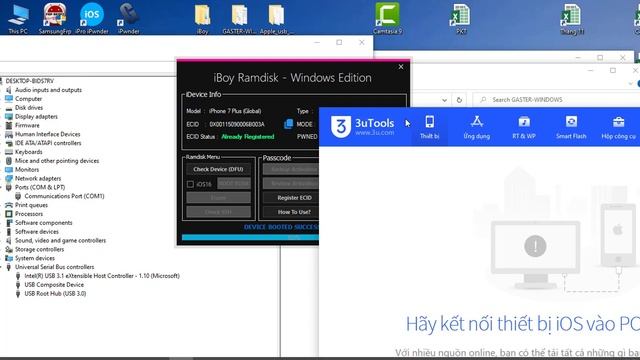Open the SamsungFrp desktop shortcut
The image size is (640, 360).
click(55, 18)
